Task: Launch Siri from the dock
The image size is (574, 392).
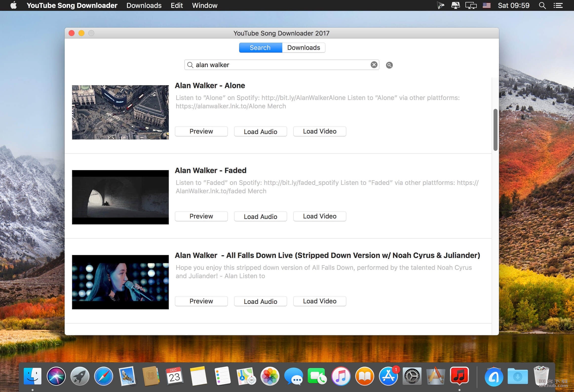Action: click(56, 376)
